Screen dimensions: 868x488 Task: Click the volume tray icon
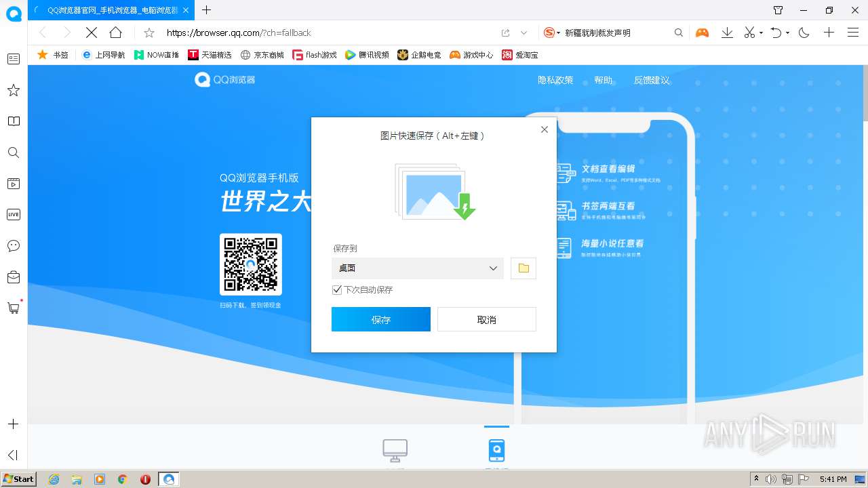pos(771,479)
